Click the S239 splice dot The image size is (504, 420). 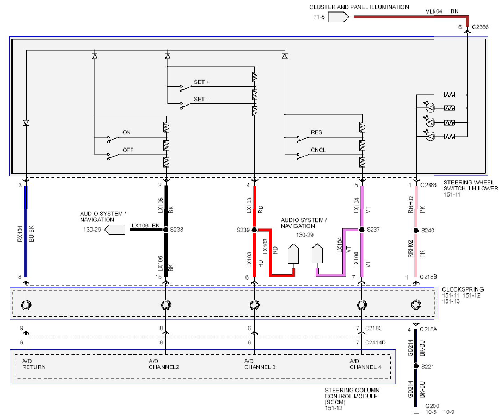pos(254,230)
